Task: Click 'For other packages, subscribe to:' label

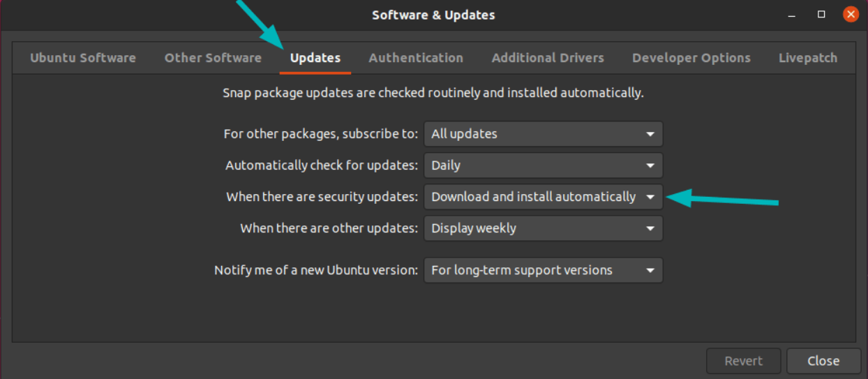Action: click(x=321, y=134)
